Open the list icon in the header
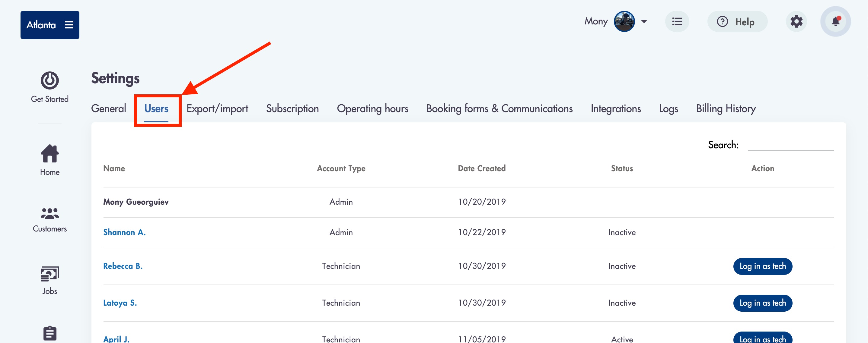Viewport: 868px width, 343px height. [x=677, y=21]
